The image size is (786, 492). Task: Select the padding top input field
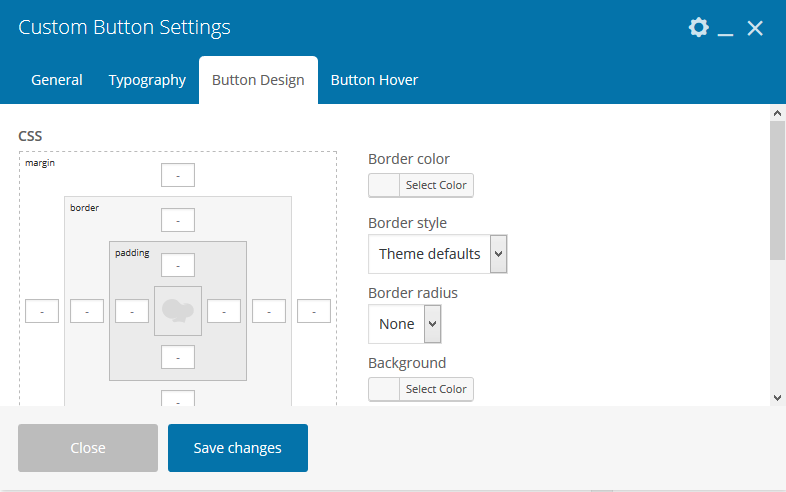tap(178, 265)
